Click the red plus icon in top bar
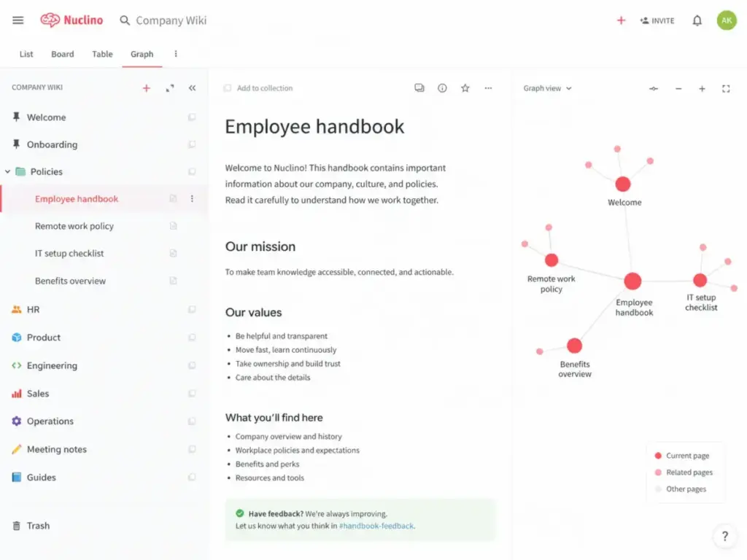The height and width of the screenshot is (560, 747). click(621, 20)
